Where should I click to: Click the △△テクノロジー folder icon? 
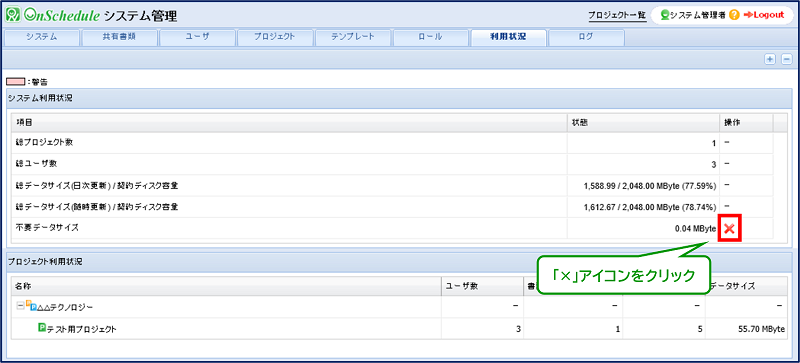tap(32, 306)
